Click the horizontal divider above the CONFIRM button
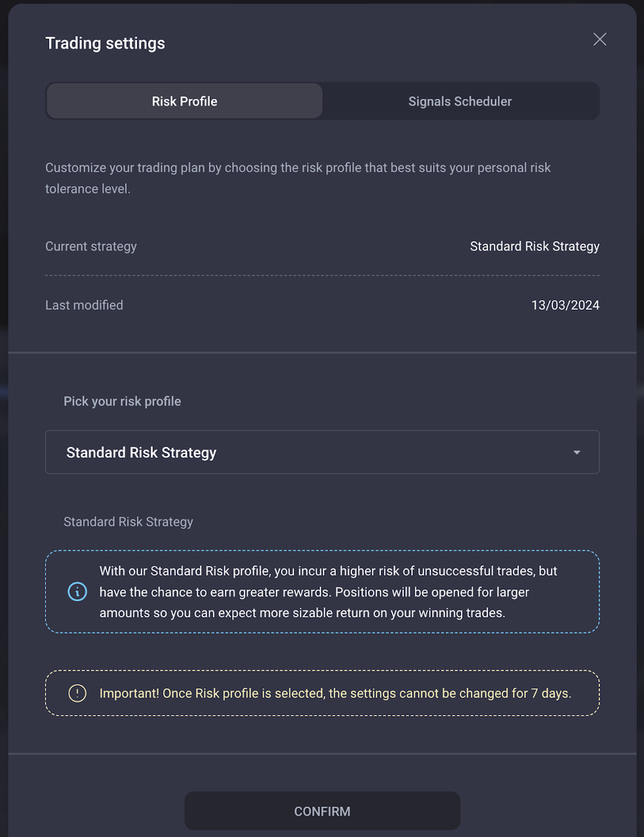The width and height of the screenshot is (644, 837). pos(322,754)
